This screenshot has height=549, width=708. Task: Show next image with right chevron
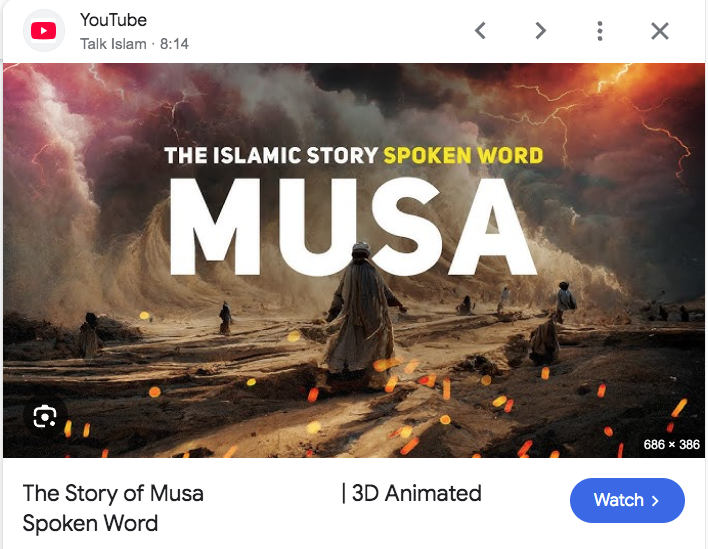pyautogui.click(x=540, y=31)
